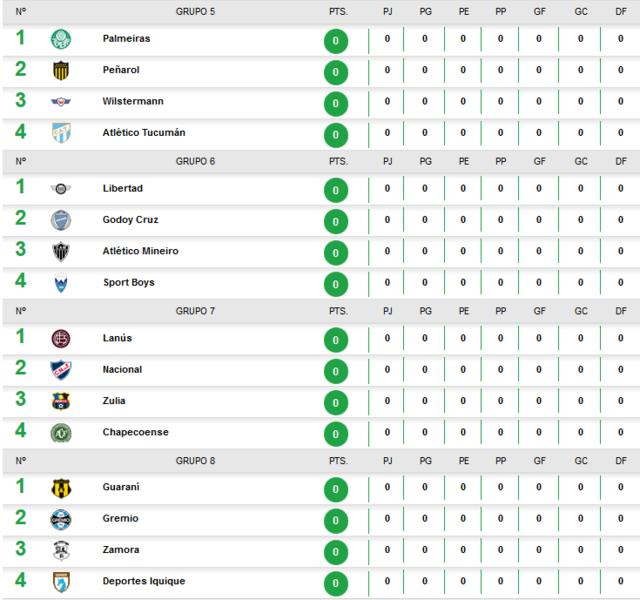The image size is (640, 600).
Task: Select the Wilstermann winged emblem
Action: click(61, 102)
